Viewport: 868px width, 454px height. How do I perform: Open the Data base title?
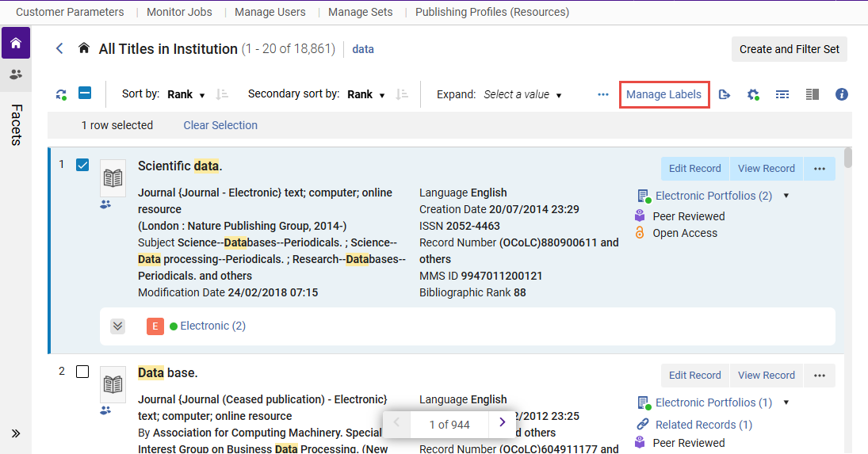coord(168,372)
